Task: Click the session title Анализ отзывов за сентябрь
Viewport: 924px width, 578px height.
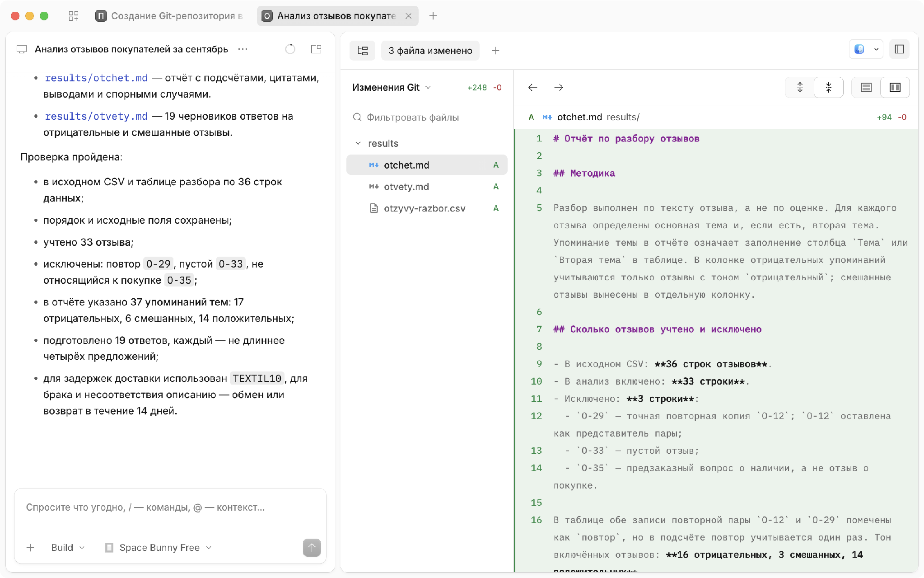Action: point(131,49)
